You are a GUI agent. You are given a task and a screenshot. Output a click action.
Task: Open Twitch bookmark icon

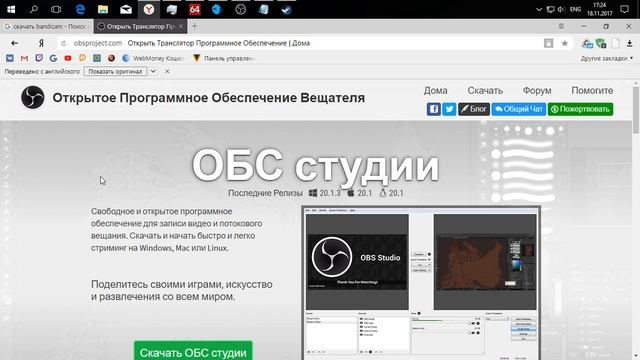tap(39, 58)
